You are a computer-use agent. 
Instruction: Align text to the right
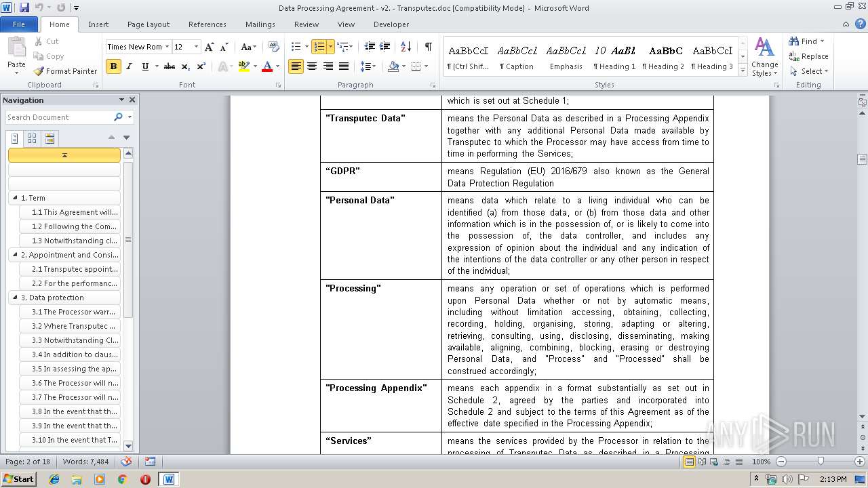pyautogui.click(x=328, y=66)
